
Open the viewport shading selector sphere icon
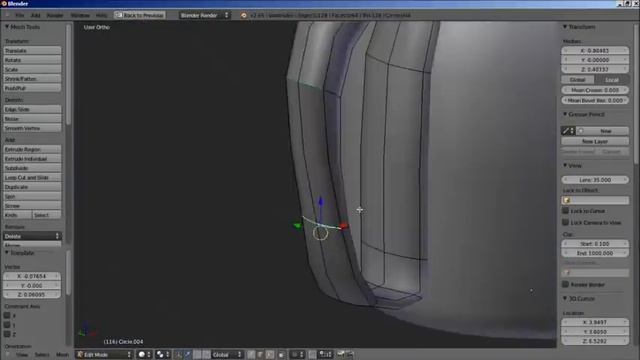point(143,354)
